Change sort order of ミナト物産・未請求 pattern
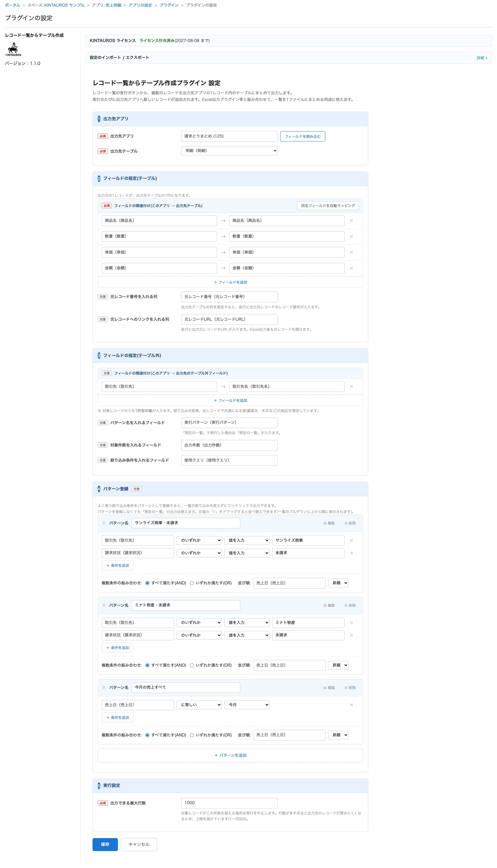The image size is (497, 868). 338,666
